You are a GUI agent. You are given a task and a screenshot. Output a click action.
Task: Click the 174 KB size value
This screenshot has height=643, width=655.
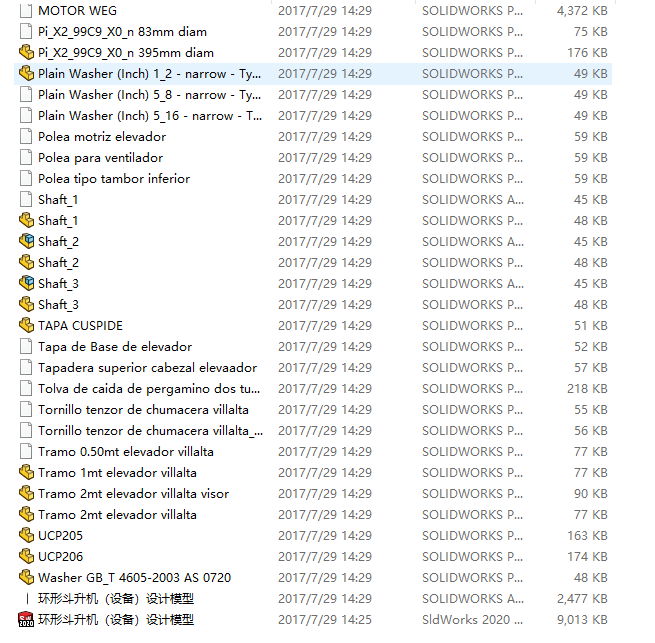[587, 557]
